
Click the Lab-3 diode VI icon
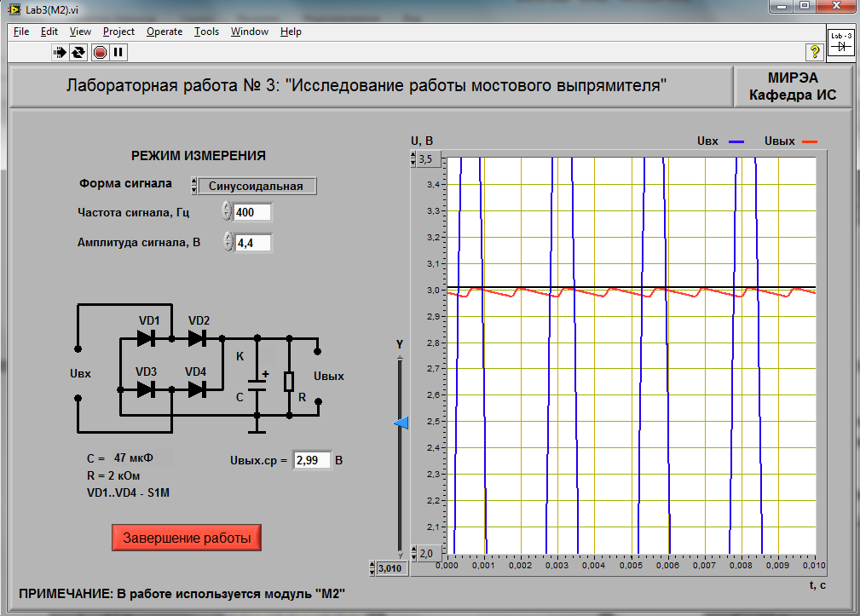(x=840, y=44)
